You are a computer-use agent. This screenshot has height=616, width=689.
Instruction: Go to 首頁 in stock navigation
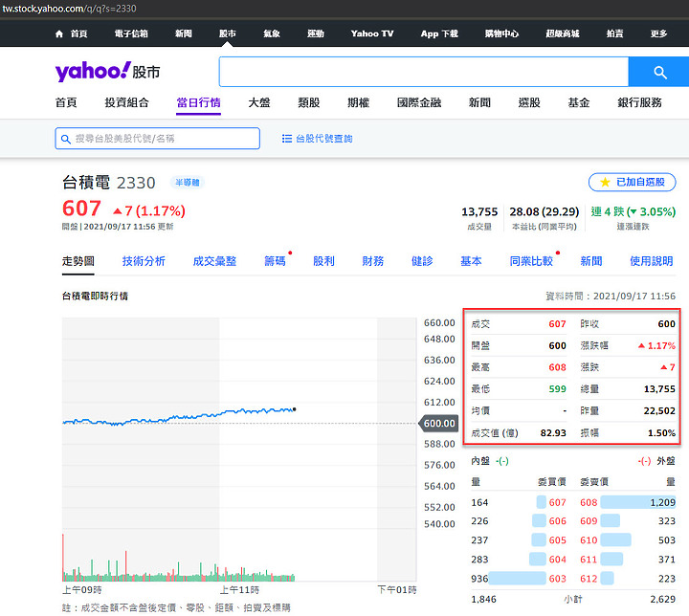tap(66, 102)
